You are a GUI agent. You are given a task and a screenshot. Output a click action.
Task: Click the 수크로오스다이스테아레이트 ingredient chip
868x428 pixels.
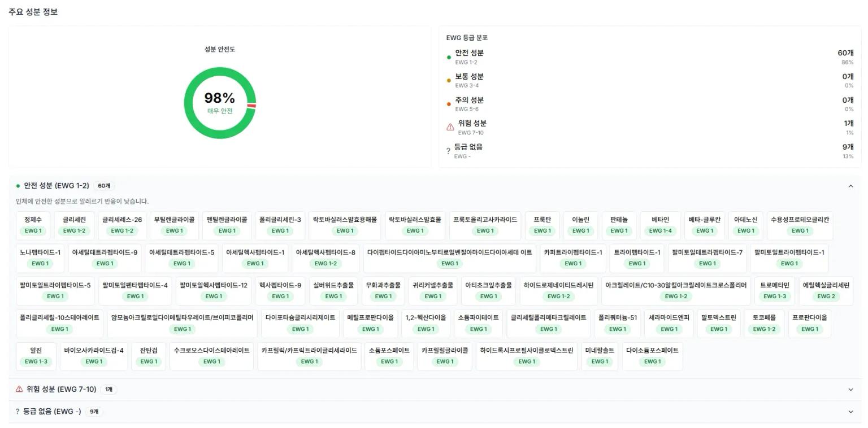tap(211, 356)
